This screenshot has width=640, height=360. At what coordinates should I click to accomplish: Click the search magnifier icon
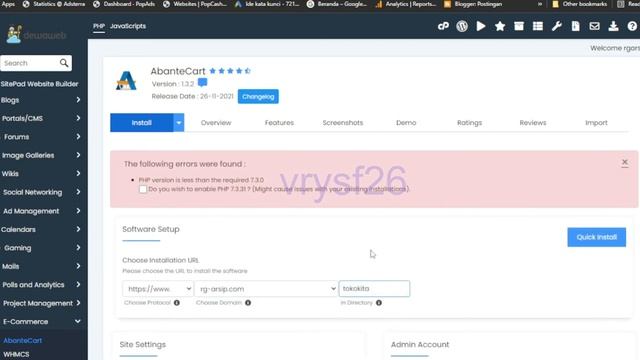(64, 63)
